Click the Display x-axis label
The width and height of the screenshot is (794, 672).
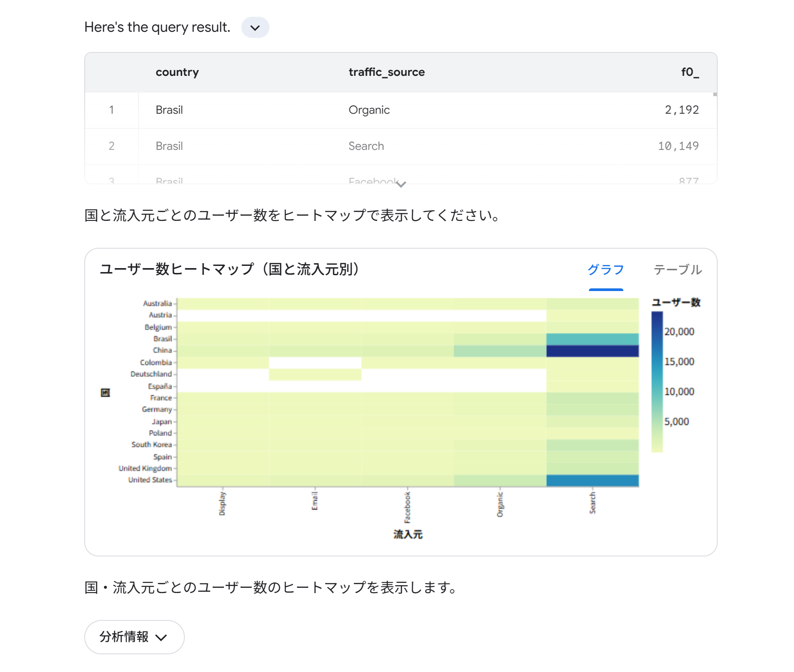pos(222,504)
